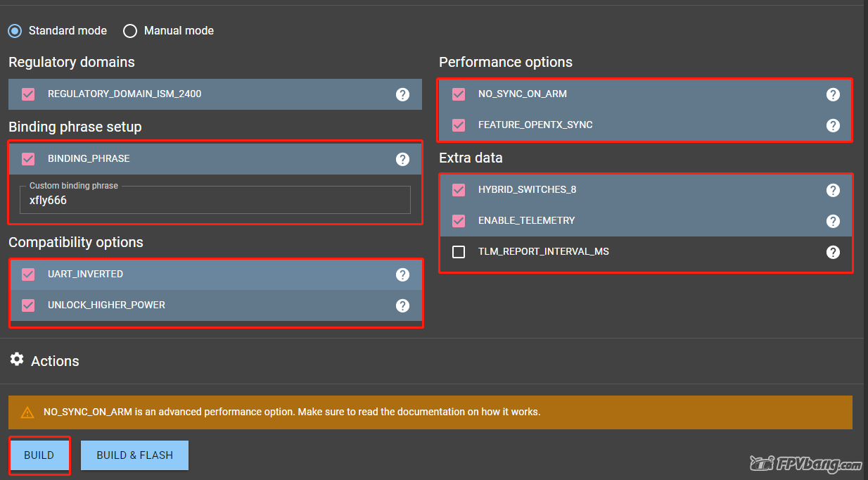
Task: Select Standard mode radio button
Action: (x=15, y=31)
